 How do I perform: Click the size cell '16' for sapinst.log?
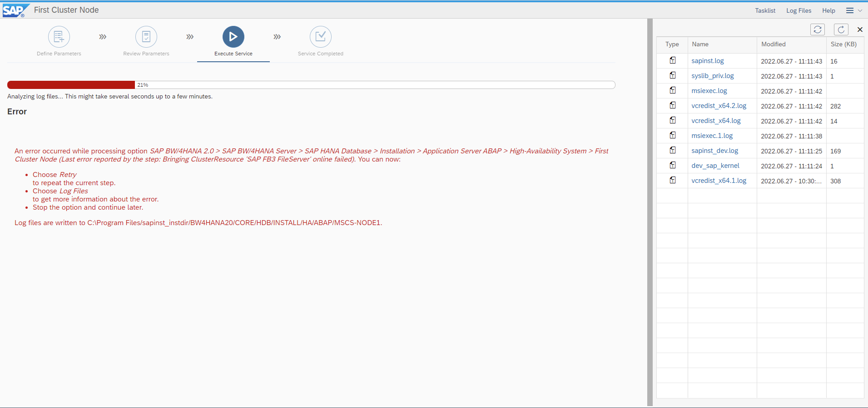click(834, 61)
